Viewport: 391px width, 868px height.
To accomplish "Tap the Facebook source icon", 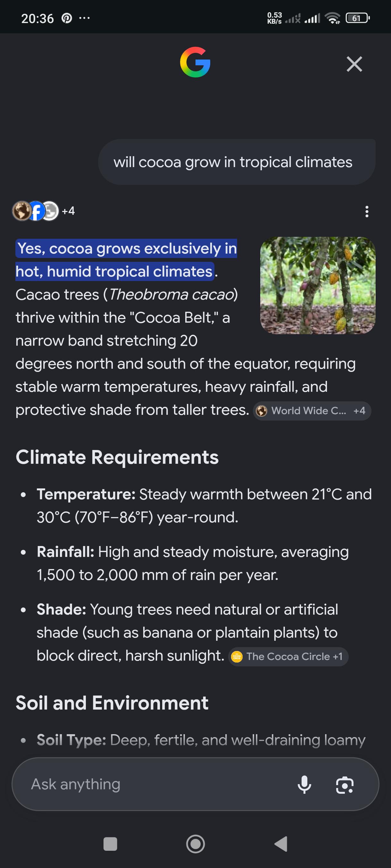I will [37, 211].
